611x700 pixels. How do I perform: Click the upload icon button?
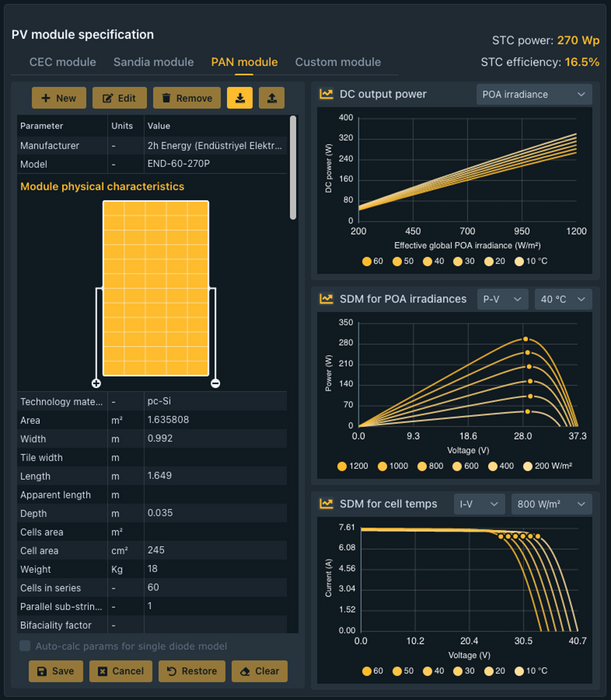click(271, 98)
